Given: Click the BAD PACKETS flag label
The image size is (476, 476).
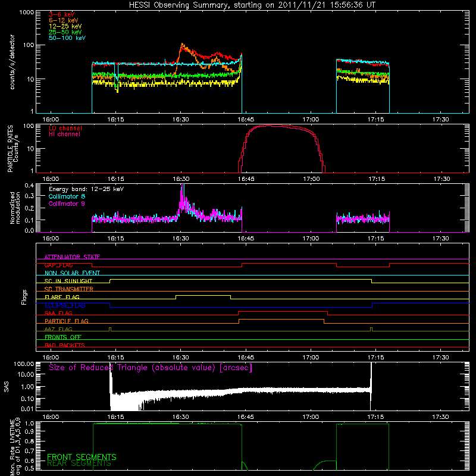Looking at the screenshot, I should [x=65, y=345].
